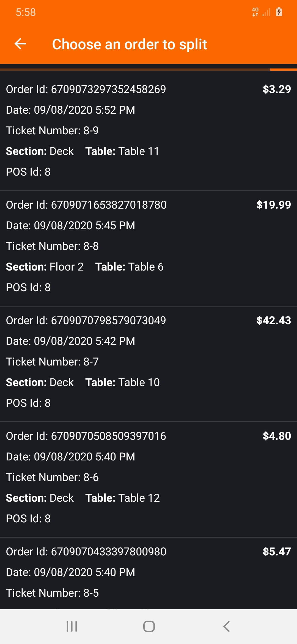Select the $42.43 price amount

273,320
